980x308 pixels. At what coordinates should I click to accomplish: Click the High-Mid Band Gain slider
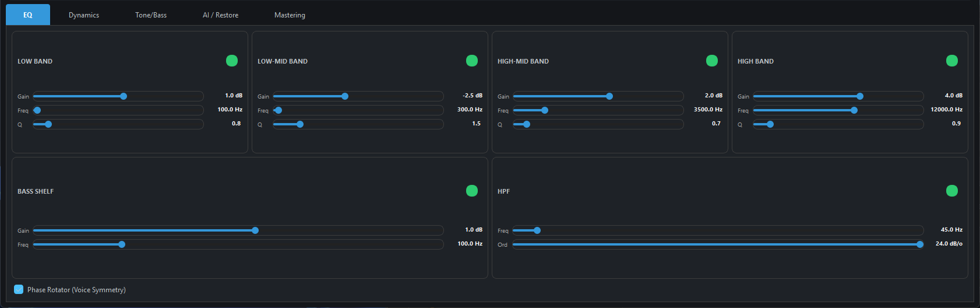pos(598,96)
